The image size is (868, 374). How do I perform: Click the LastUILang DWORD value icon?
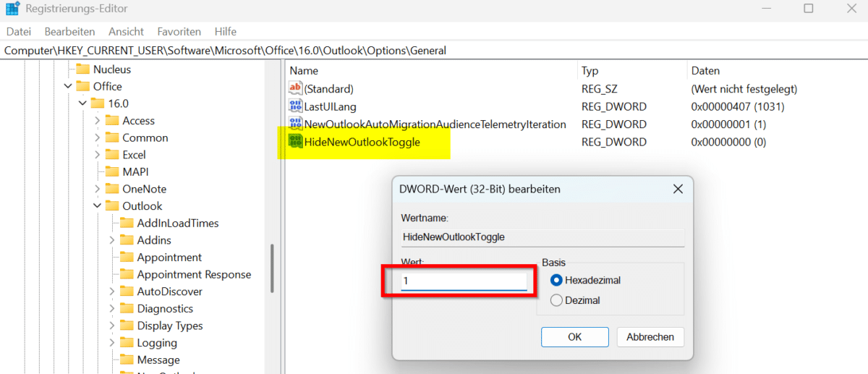point(295,106)
